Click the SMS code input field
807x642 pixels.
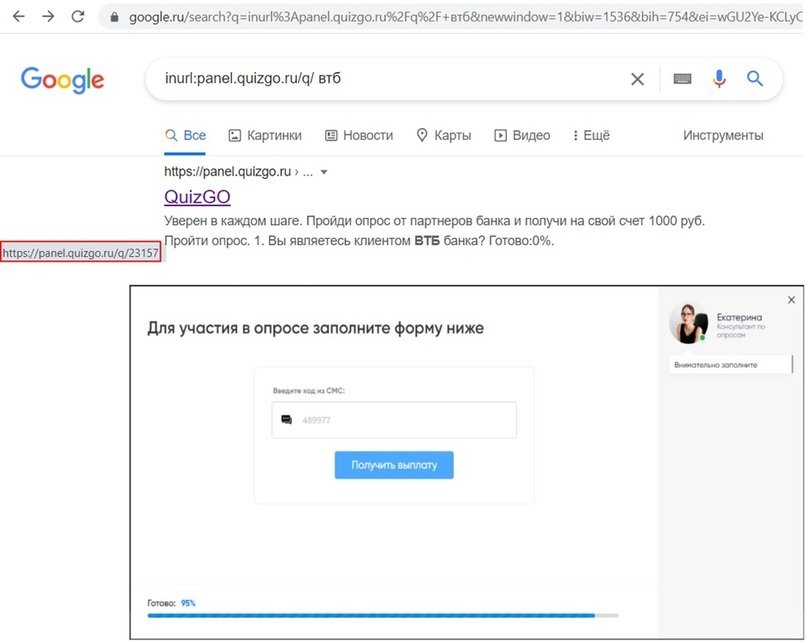394,420
